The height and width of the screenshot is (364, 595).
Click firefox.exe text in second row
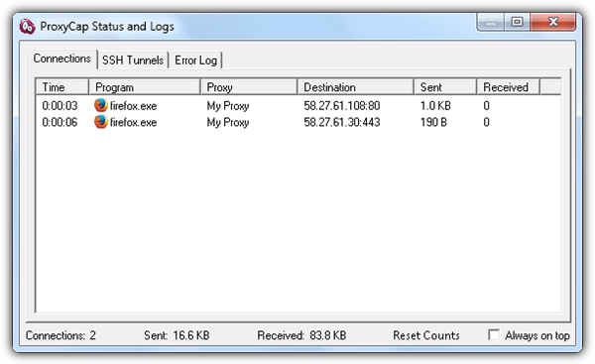133,123
